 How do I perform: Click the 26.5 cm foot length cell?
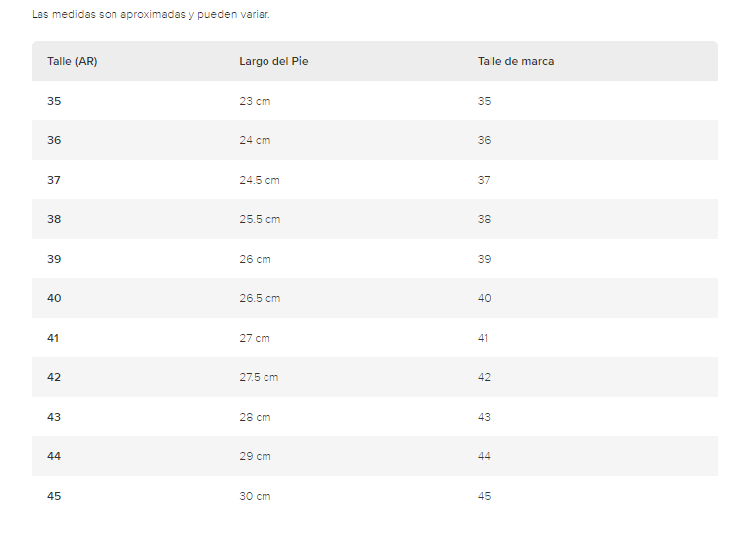[x=260, y=298]
